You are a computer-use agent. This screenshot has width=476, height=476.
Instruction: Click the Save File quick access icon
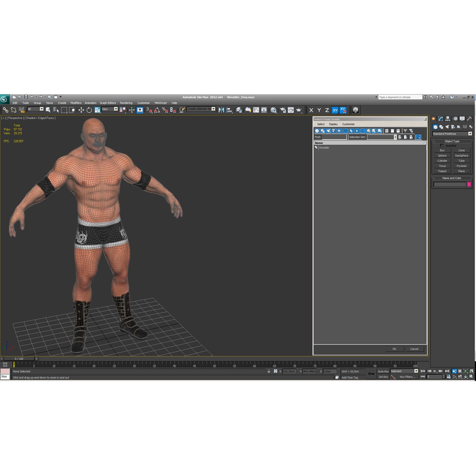[26, 97]
